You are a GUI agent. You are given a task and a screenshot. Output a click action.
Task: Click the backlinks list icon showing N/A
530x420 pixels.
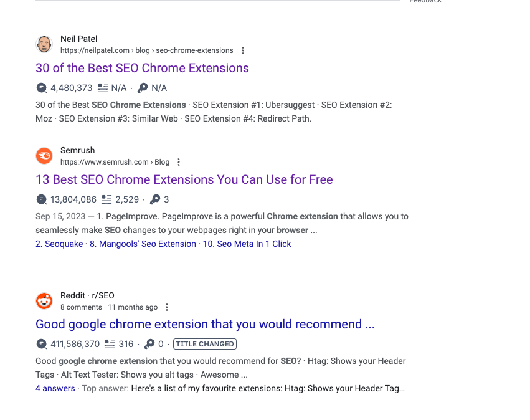tap(101, 87)
